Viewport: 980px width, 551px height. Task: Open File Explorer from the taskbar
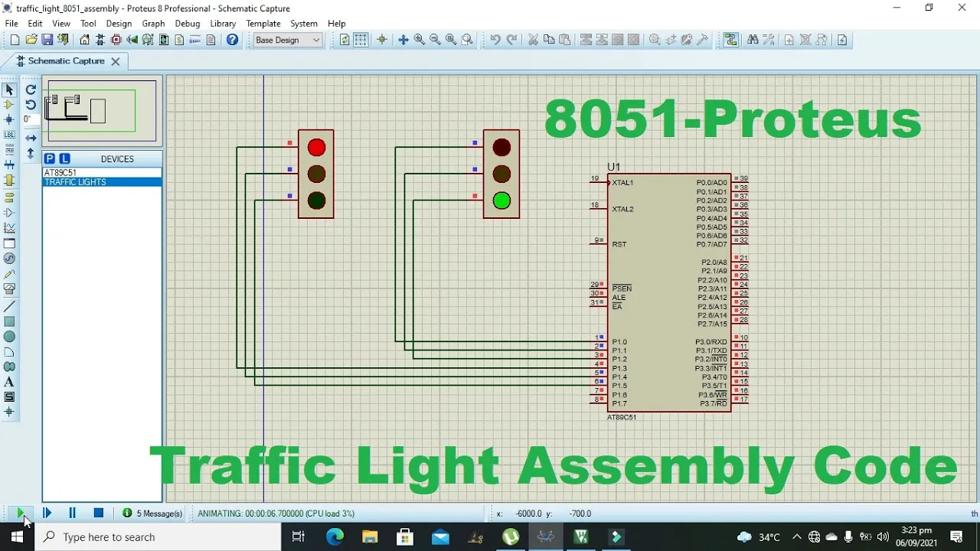(x=370, y=537)
